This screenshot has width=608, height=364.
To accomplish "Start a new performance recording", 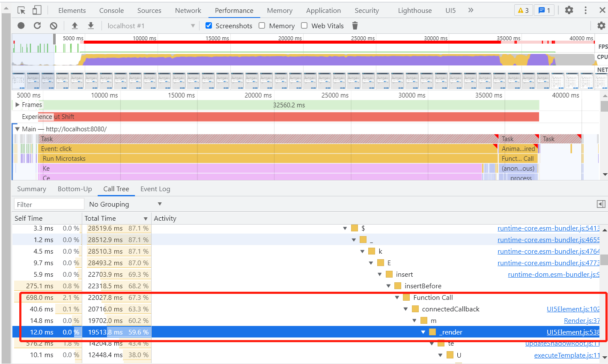I will click(21, 25).
